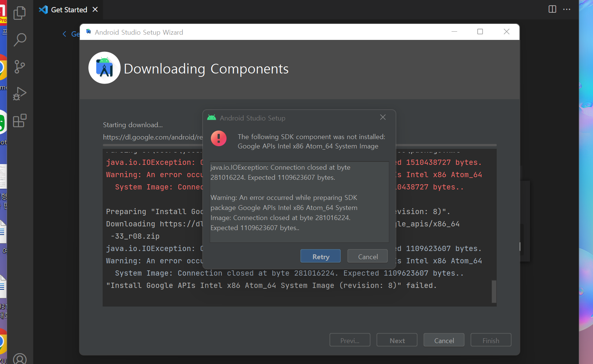The image size is (593, 364).
Task: Go back using the chevron in VS Code
Action: (x=65, y=34)
